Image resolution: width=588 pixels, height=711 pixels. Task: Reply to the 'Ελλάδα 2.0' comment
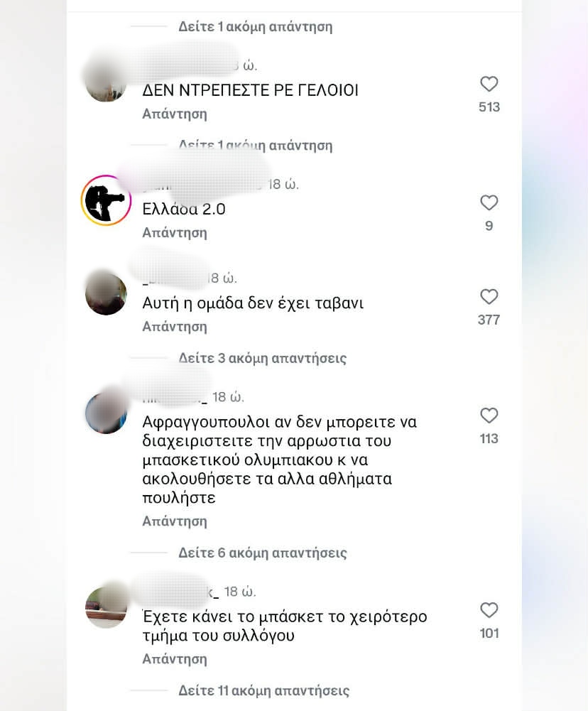tap(175, 232)
